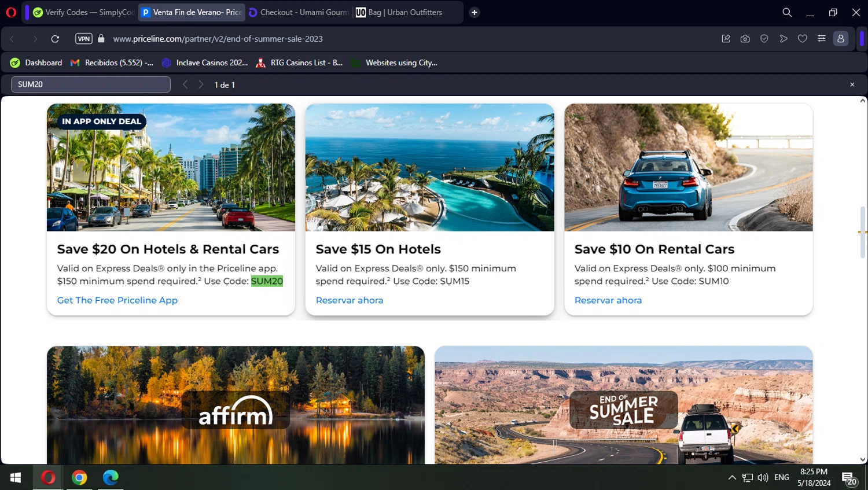868x490 pixels.
Task: Take a snapshot with the camera icon
Action: [745, 39]
